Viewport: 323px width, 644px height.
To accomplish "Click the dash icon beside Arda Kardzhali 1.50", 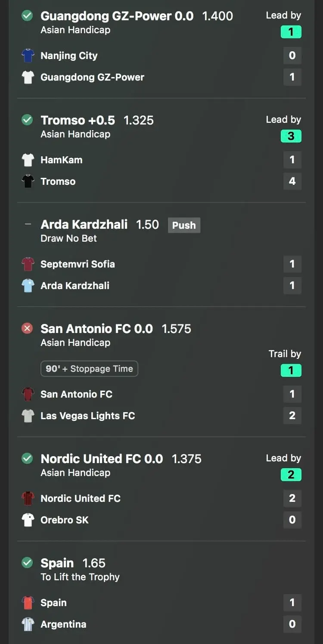I will click(28, 224).
